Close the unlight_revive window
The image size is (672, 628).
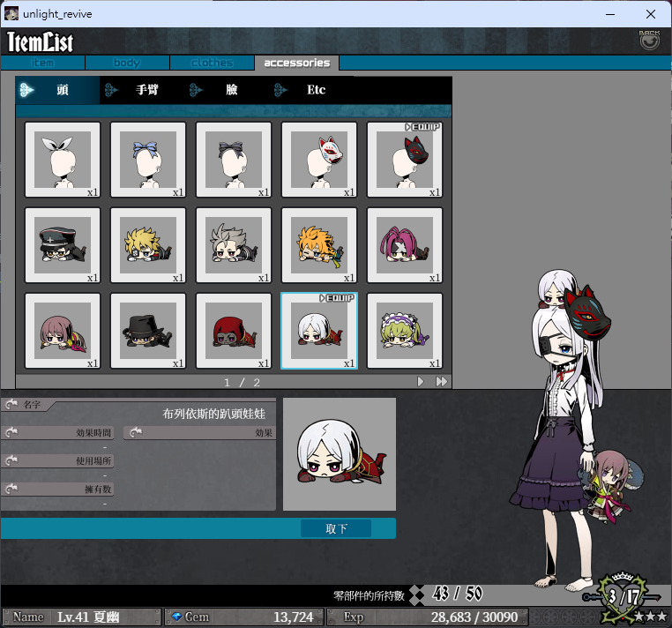tap(651, 14)
